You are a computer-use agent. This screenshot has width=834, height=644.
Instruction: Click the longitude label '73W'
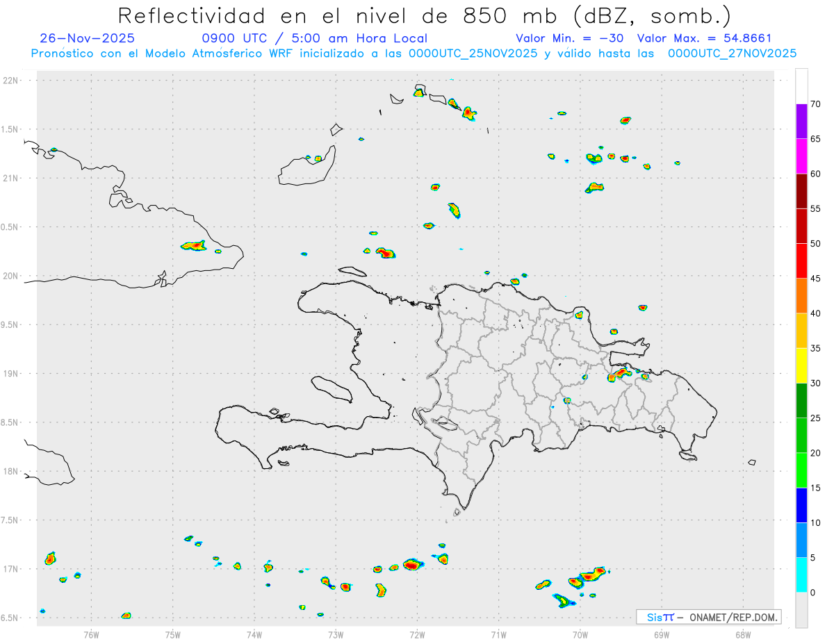pyautogui.click(x=336, y=634)
